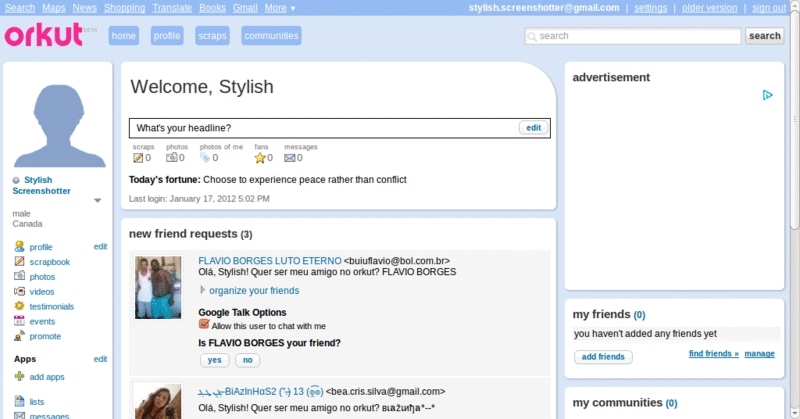Open the profile tab in header
This screenshot has width=800, height=419.
[x=167, y=36]
